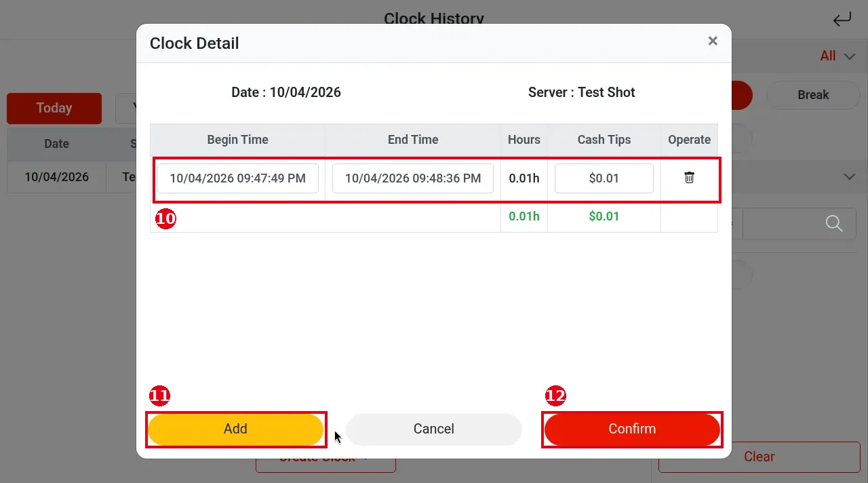The height and width of the screenshot is (483, 868).
Task: Open the All filter dropdown
Action: 837,56
